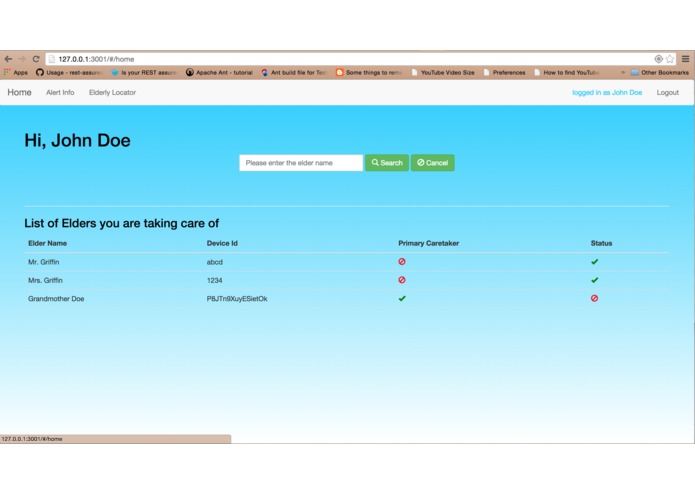Open 'Is your REST assured' bookmark

tap(144, 72)
